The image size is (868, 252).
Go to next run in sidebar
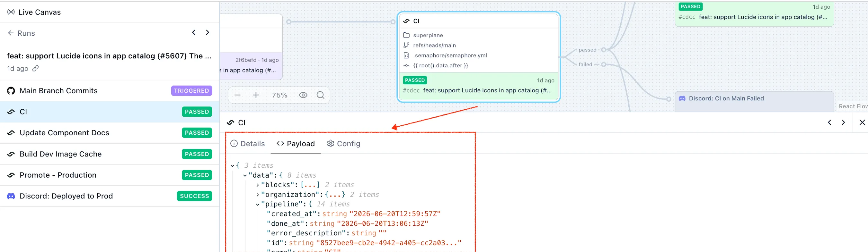[208, 32]
